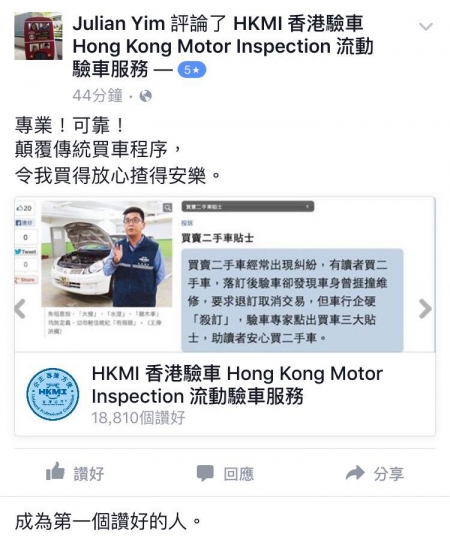
Task: Click the 44分鐘 timestamp
Action: [x=97, y=96]
